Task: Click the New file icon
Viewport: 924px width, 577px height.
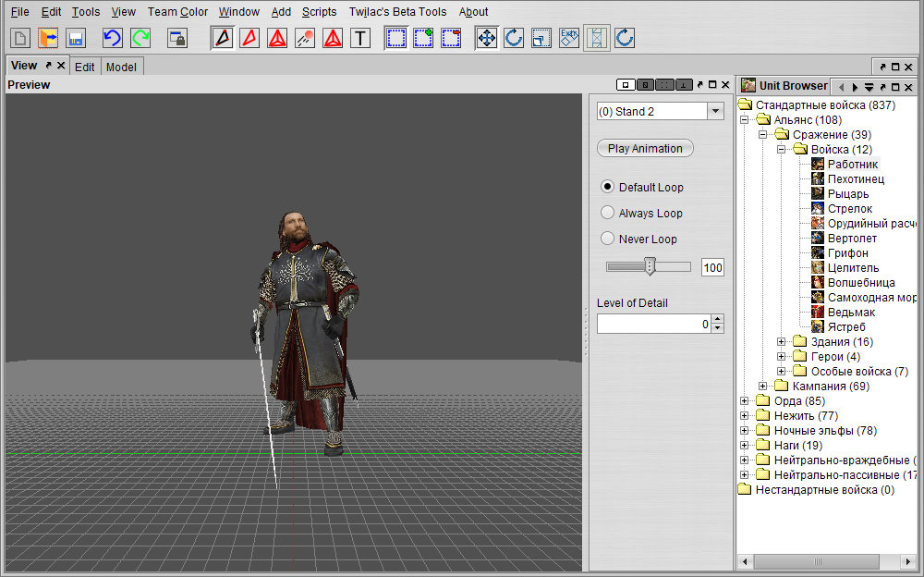Action: coord(20,38)
